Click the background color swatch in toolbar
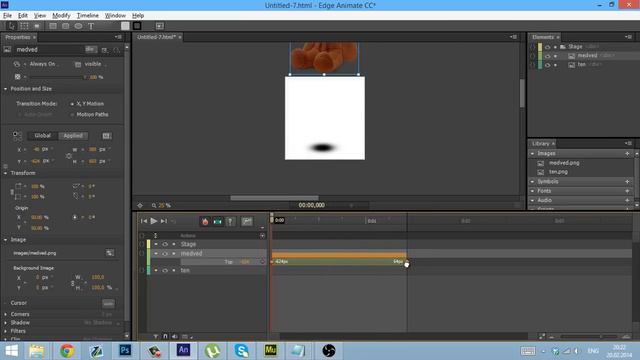640x360 pixels. click(x=125, y=26)
